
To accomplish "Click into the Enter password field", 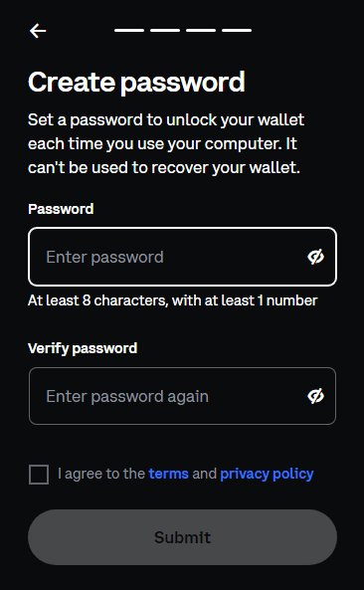I will point(182,257).
